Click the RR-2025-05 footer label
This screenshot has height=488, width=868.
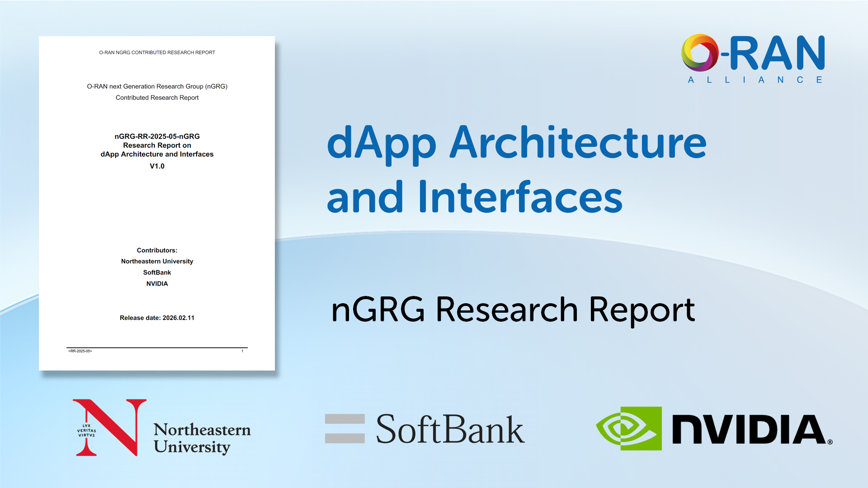80,351
